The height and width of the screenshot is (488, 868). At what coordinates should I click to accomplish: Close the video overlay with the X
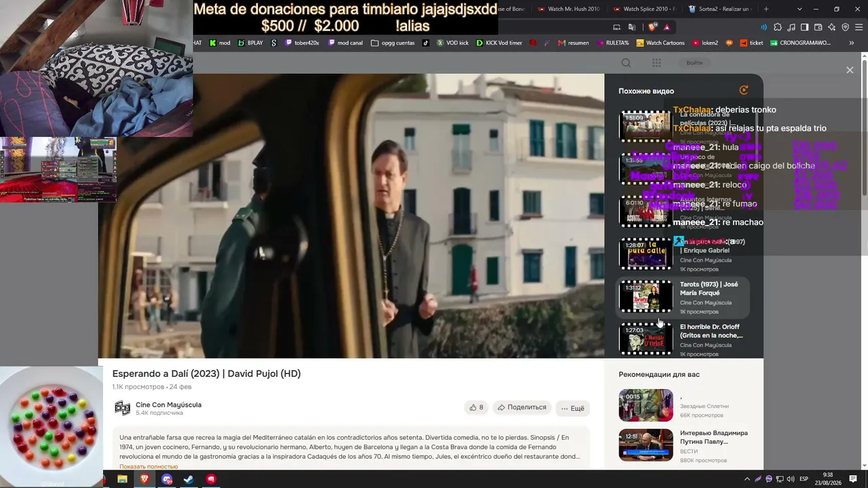[x=850, y=70]
